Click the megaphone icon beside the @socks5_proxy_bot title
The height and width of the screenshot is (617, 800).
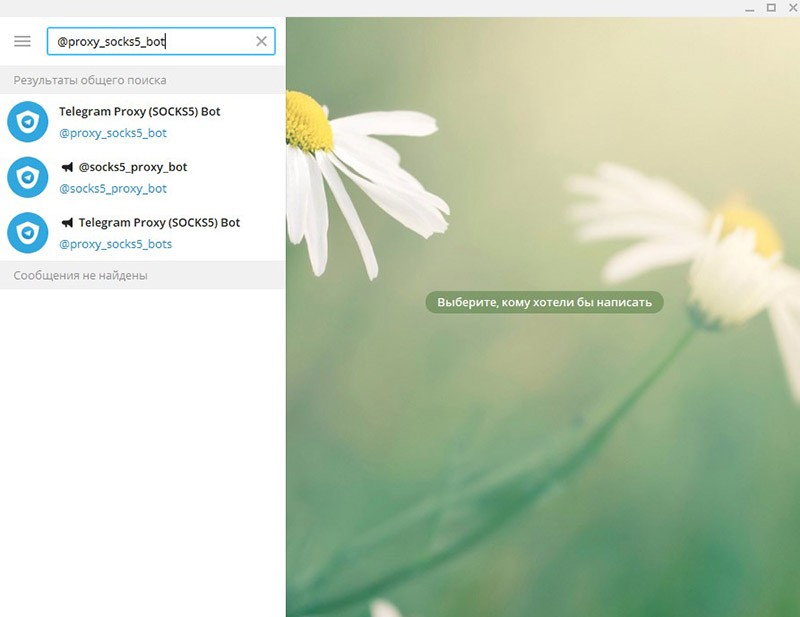(67, 167)
